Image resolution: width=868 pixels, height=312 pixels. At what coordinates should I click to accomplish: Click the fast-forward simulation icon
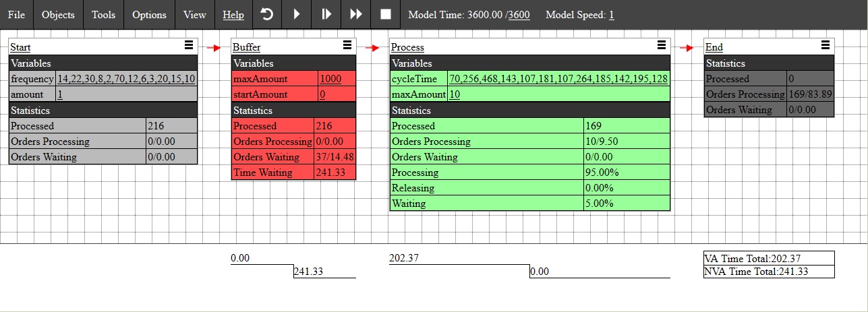[x=356, y=14]
